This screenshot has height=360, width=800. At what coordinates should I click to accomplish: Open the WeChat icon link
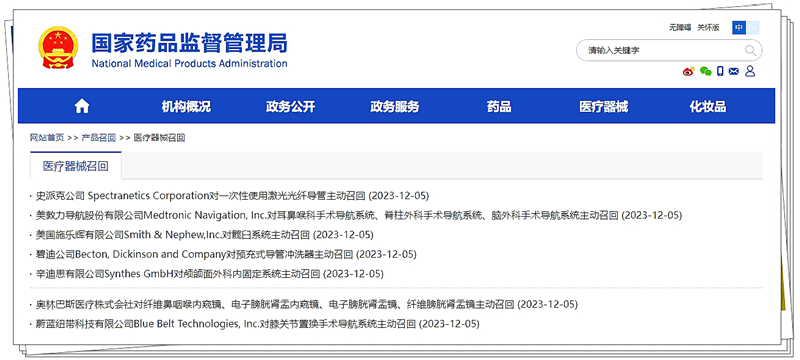tap(706, 71)
